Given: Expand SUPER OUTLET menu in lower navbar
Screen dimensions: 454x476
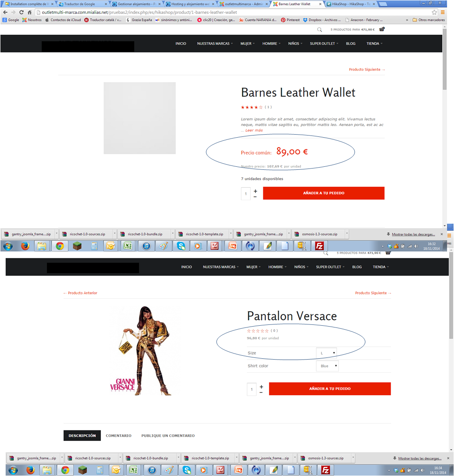Looking at the screenshot, I should (x=330, y=267).
